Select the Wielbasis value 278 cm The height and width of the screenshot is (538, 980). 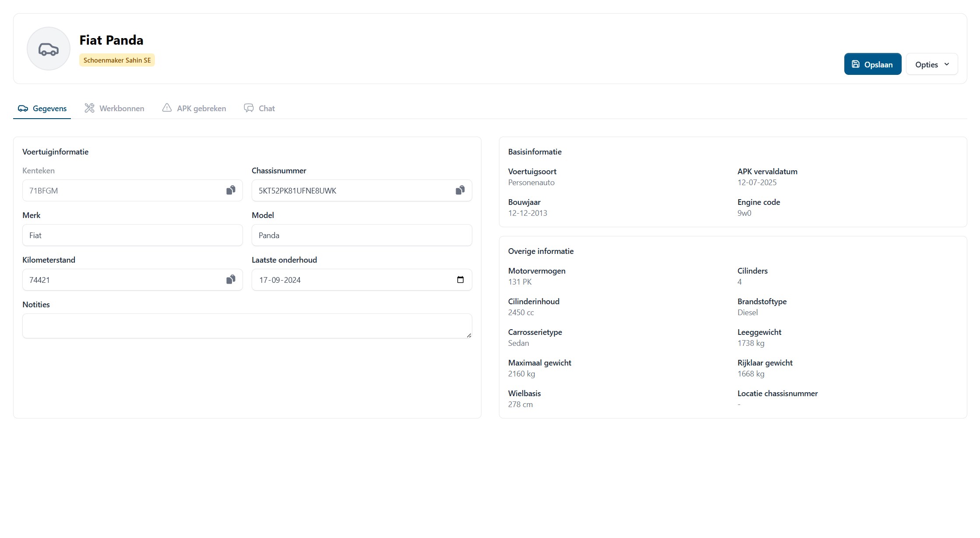tap(520, 404)
